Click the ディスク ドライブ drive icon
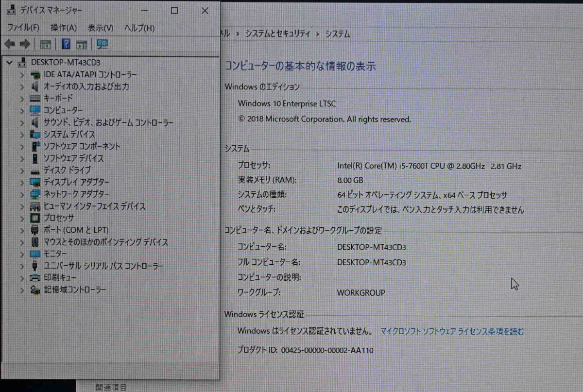Screen dimensions: 583x392 click(35, 170)
